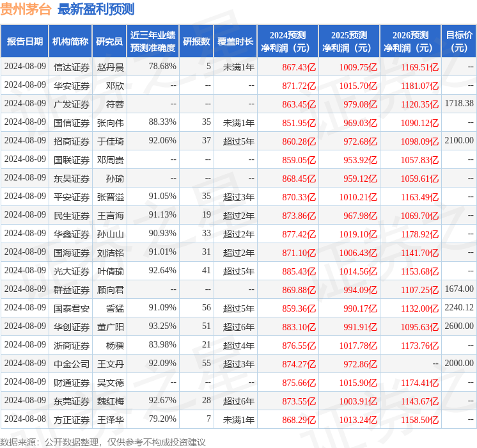The image size is (477, 448).
Task: Click the 1132.00亿 2026 profit value
Action: 419,308
